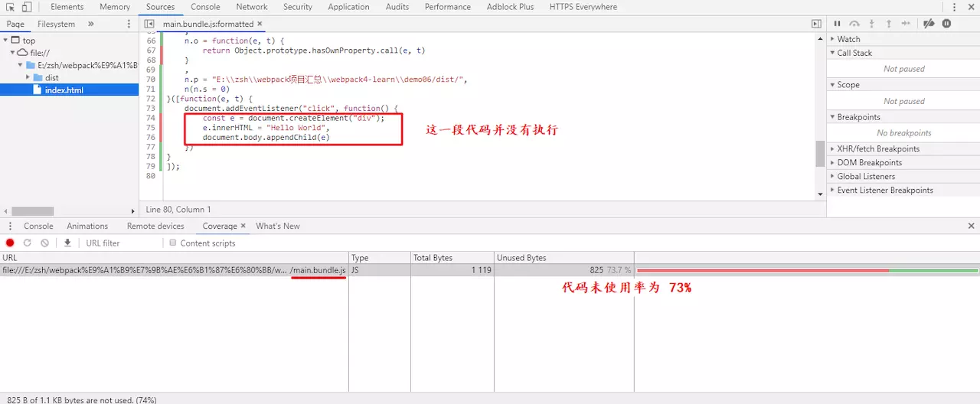Open the Performance tab
Screen dimensions: 980x404
click(448, 7)
